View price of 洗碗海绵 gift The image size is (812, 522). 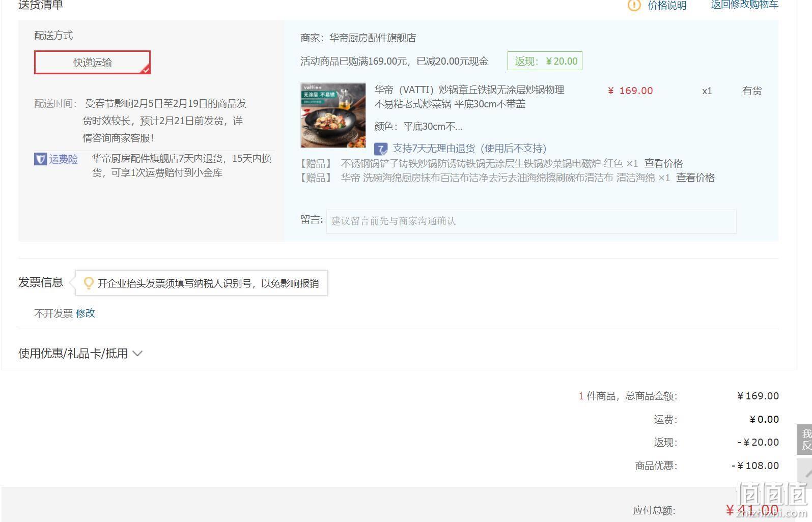[695, 178]
